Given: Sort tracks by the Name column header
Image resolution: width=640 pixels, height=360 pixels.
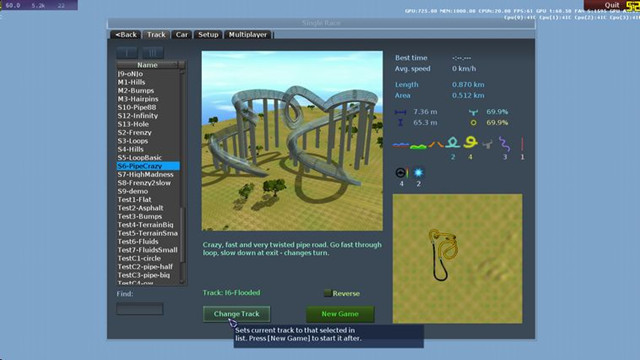Looking at the screenshot, I should click(147, 65).
